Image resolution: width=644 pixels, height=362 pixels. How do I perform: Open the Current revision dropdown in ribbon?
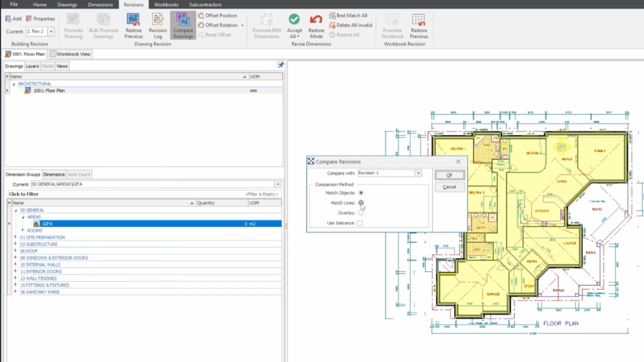(x=51, y=31)
